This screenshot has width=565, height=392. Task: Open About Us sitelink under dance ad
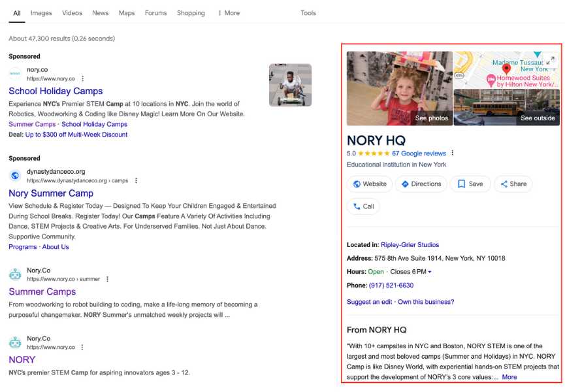point(56,247)
